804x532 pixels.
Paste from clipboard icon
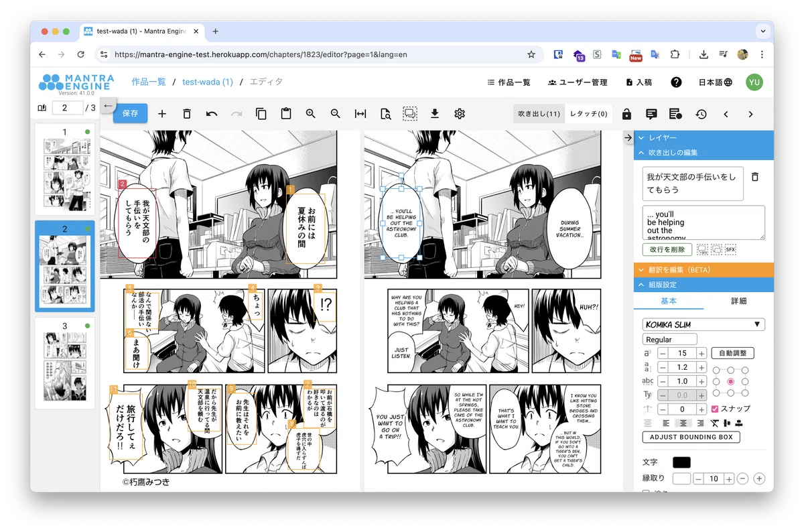286,114
